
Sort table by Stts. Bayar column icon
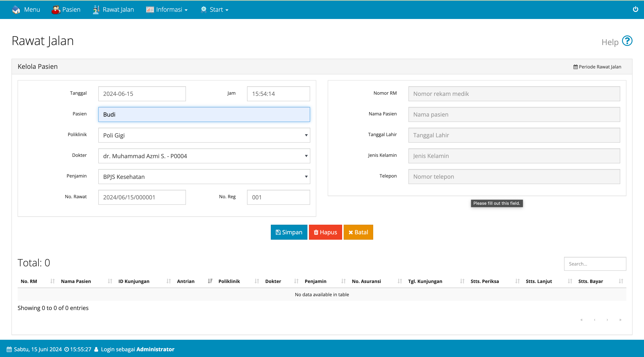coord(621,281)
